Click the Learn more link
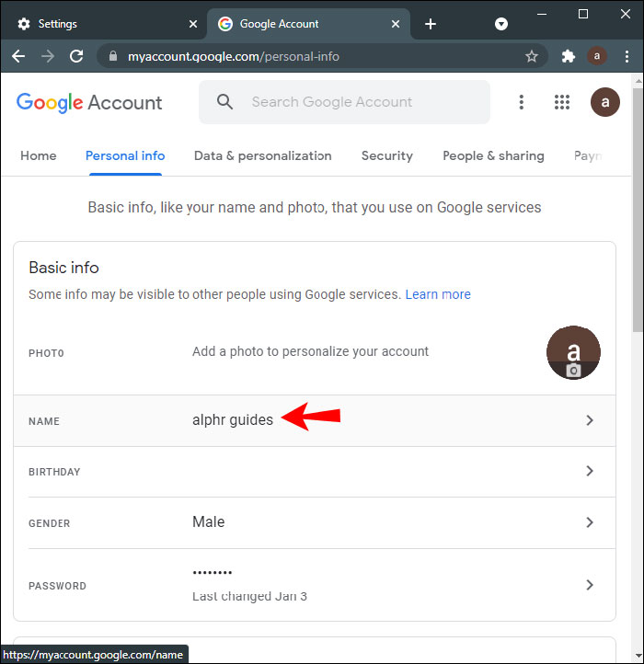644x664 pixels. pos(438,294)
